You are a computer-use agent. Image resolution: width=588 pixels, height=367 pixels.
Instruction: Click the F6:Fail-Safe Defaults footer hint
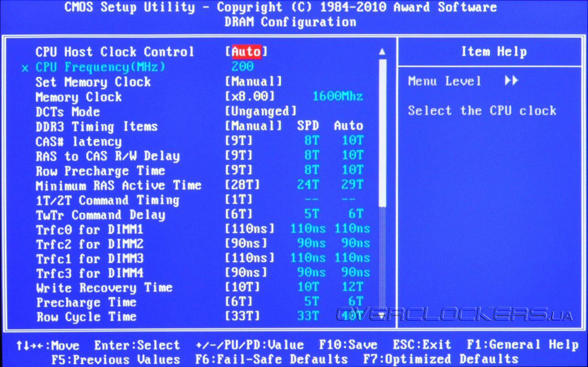[271, 359]
